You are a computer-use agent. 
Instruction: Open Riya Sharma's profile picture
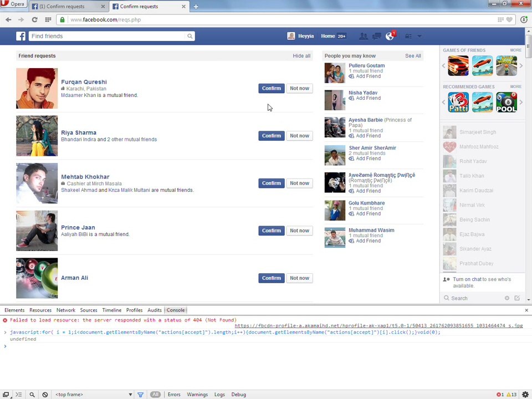tap(37, 136)
